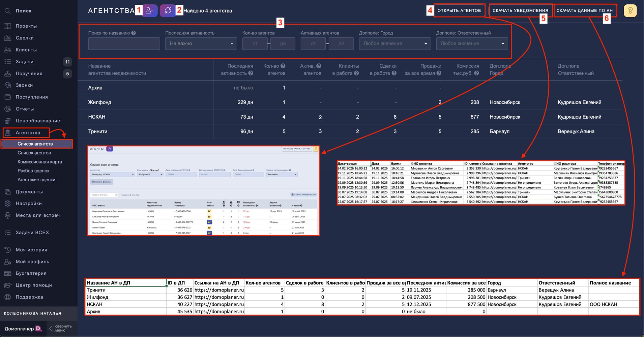Viewport: 644px width, 337px height.
Task: Click the Домопланер logo icon
Action: (x=38, y=329)
